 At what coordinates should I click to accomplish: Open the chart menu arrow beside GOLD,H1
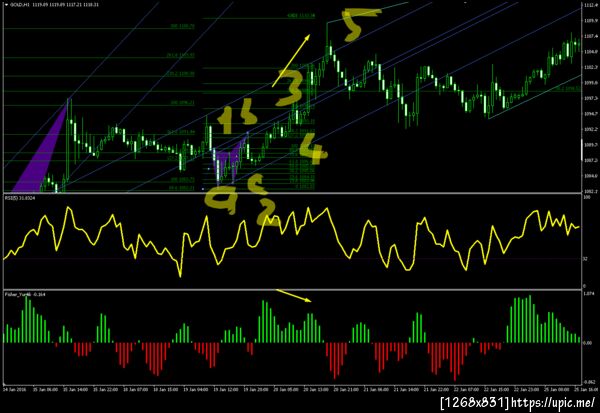pyautogui.click(x=6, y=5)
